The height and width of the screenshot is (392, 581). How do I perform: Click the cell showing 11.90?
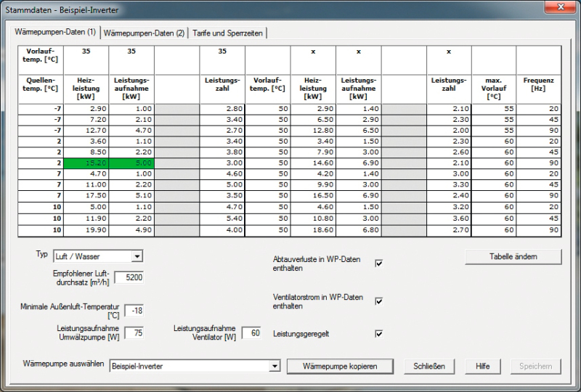pos(86,219)
